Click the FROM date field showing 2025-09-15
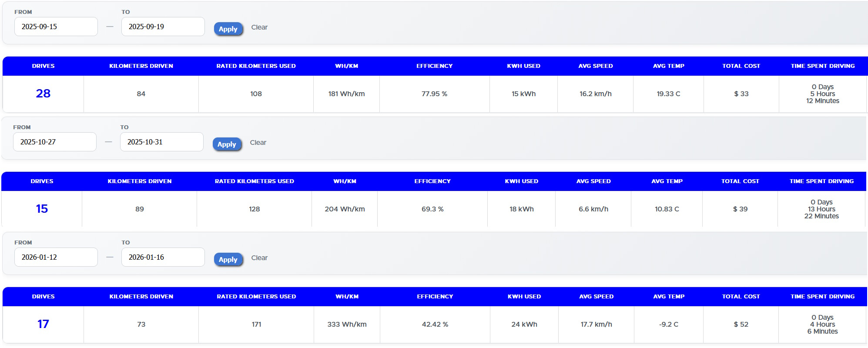Image resolution: width=868 pixels, height=348 pixels. (x=56, y=27)
